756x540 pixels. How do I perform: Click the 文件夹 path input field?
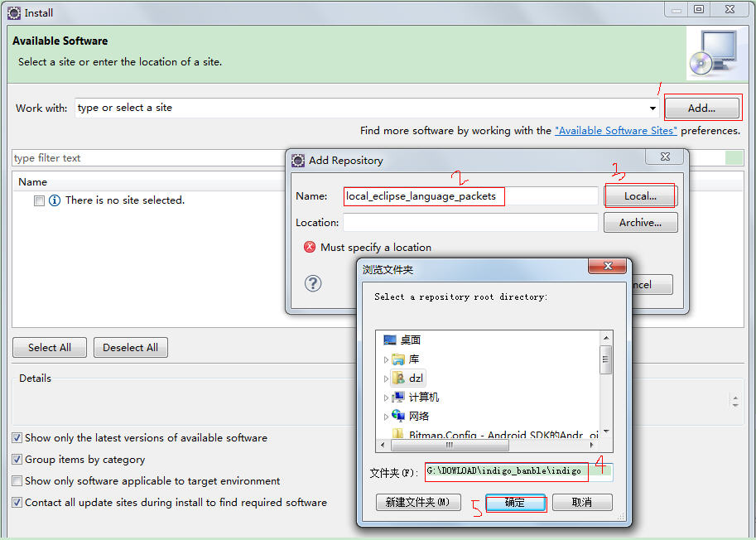coord(519,471)
